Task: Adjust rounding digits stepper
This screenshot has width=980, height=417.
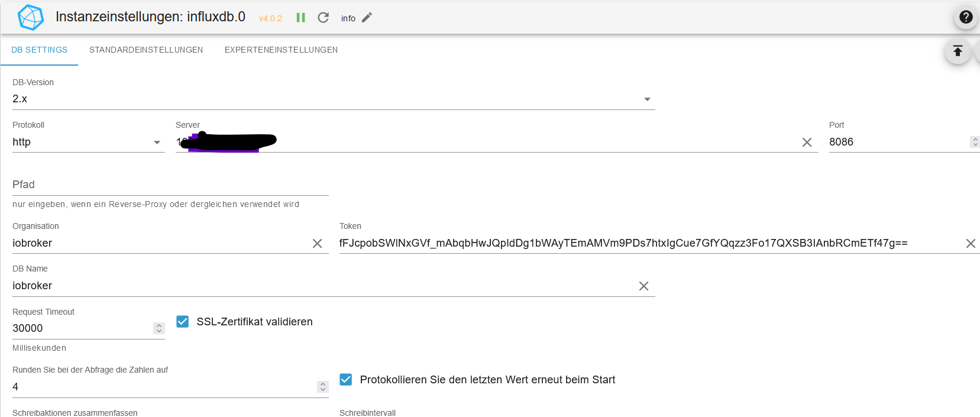Action: point(322,387)
